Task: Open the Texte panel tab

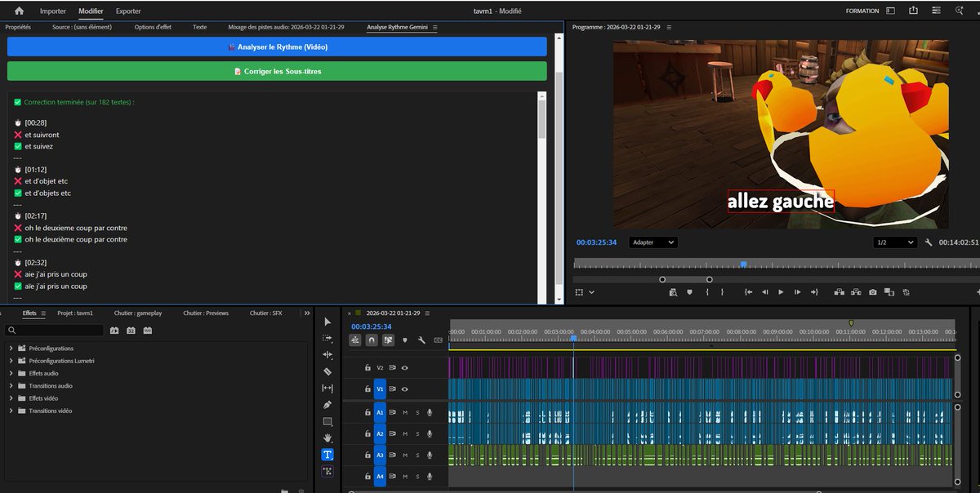Action: click(x=199, y=27)
